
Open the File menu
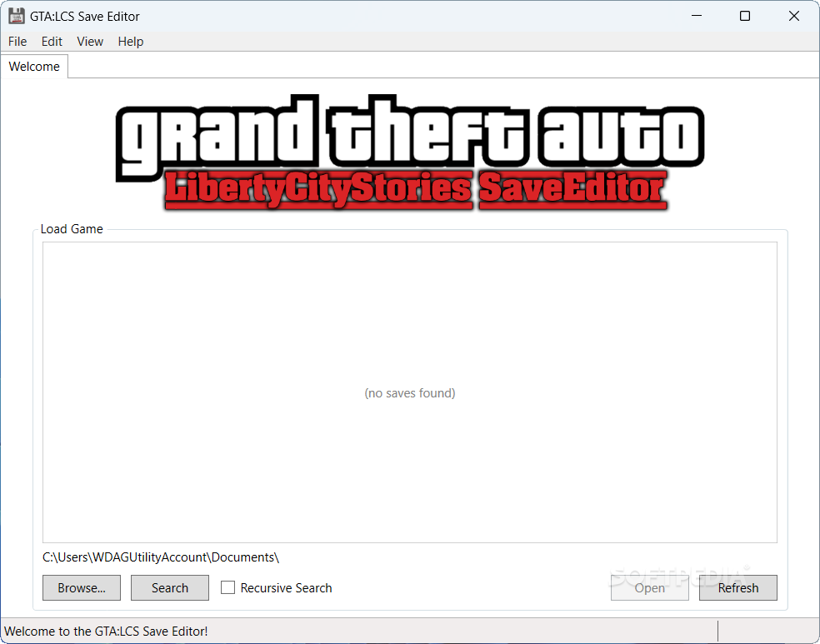(x=17, y=42)
